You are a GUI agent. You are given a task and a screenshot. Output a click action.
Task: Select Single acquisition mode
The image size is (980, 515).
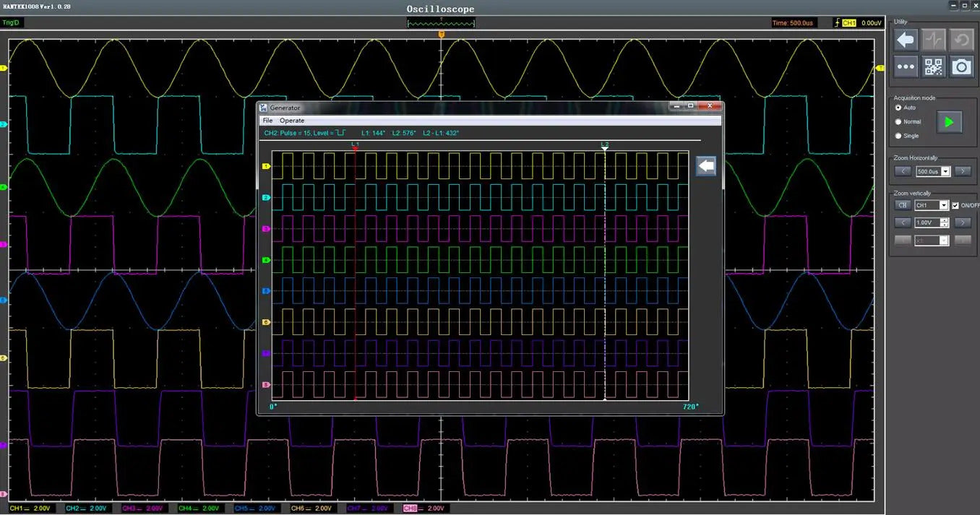click(898, 136)
